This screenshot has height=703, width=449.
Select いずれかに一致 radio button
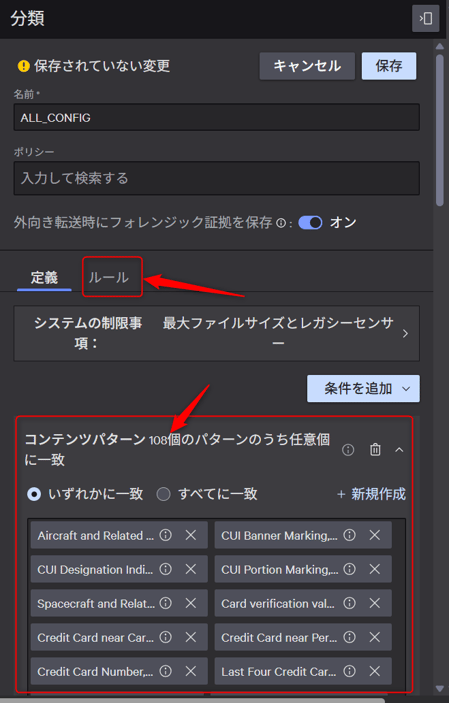coord(34,494)
